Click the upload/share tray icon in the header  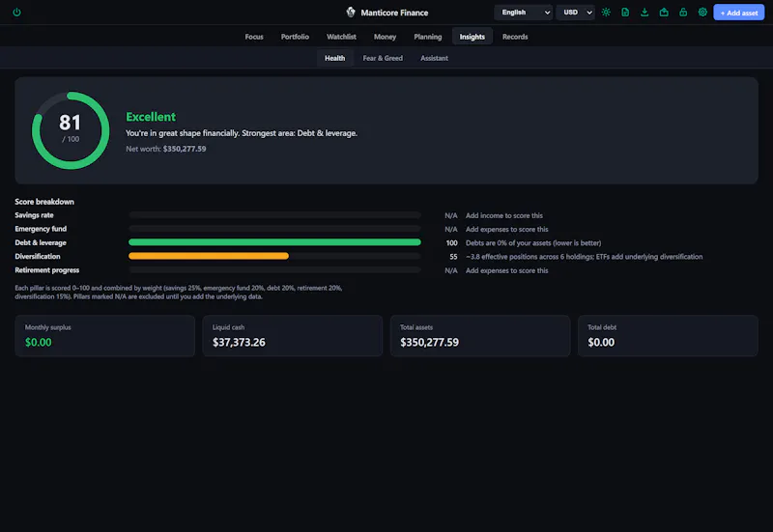(x=664, y=13)
